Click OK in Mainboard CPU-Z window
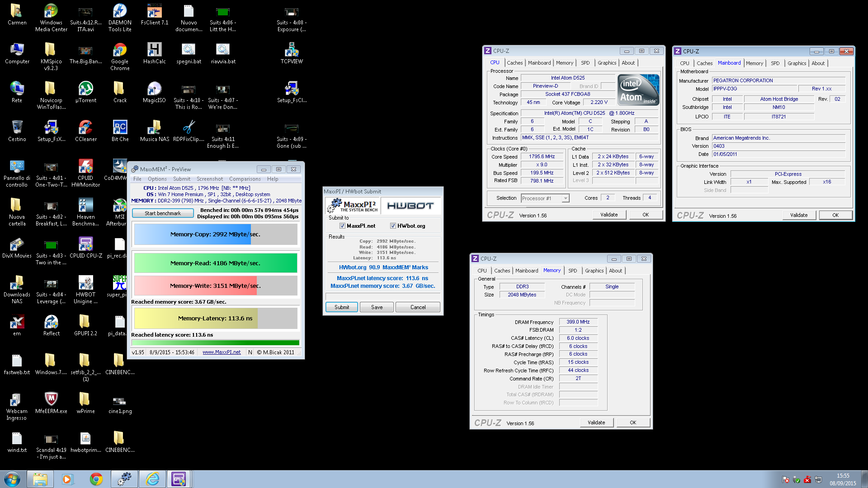 coord(835,215)
